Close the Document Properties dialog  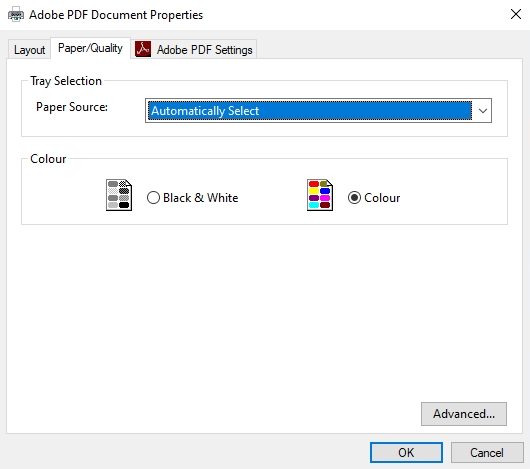[516, 14]
